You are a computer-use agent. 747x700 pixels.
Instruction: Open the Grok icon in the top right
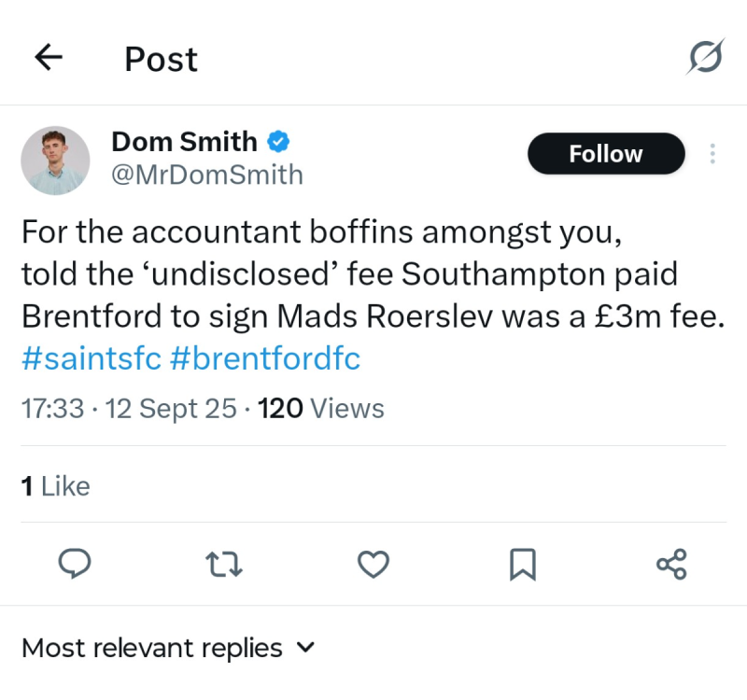tap(706, 57)
